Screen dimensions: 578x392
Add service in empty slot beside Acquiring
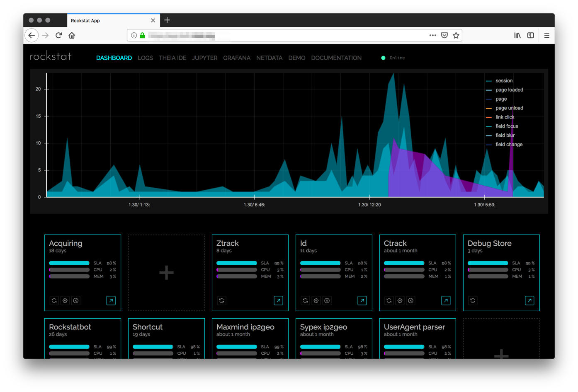167,273
